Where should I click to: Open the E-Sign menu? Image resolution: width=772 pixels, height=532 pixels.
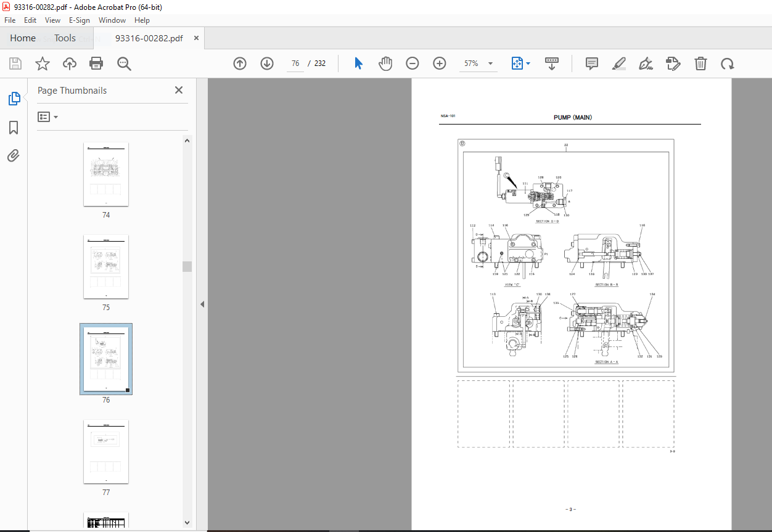(x=80, y=20)
